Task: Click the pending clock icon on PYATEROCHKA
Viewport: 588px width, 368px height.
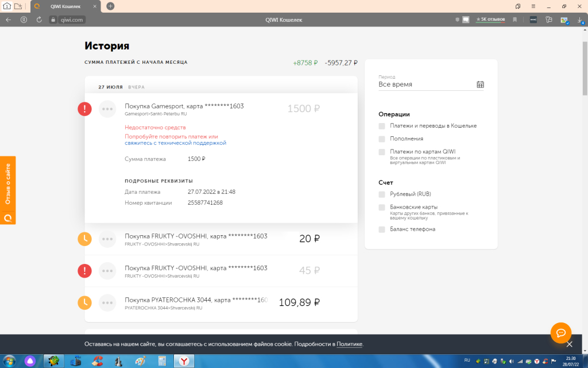Action: click(x=85, y=302)
